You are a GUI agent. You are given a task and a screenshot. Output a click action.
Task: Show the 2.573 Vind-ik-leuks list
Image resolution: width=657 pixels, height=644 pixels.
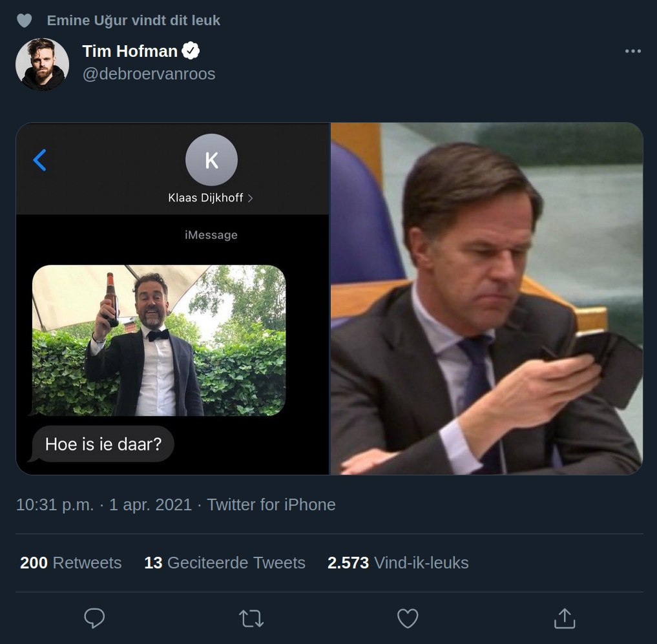click(x=398, y=563)
